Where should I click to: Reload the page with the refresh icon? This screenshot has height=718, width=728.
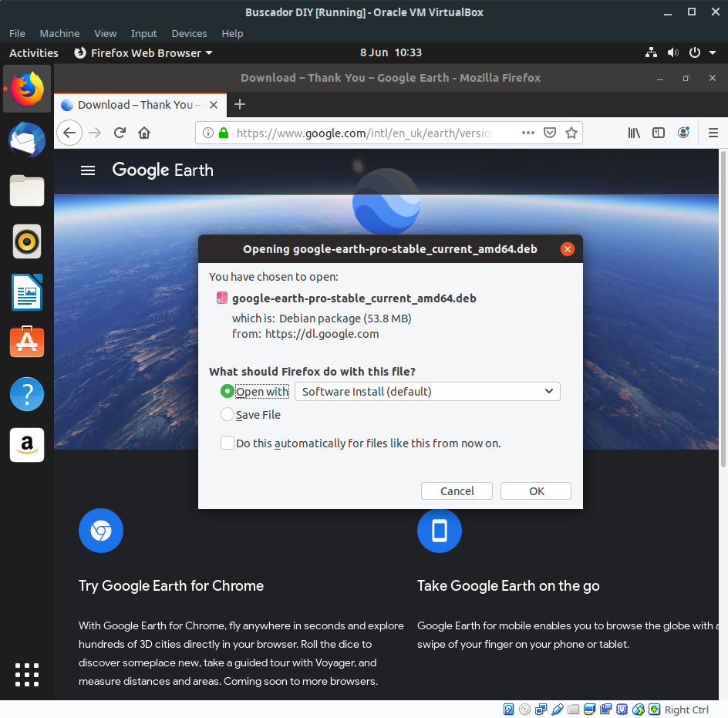point(120,133)
